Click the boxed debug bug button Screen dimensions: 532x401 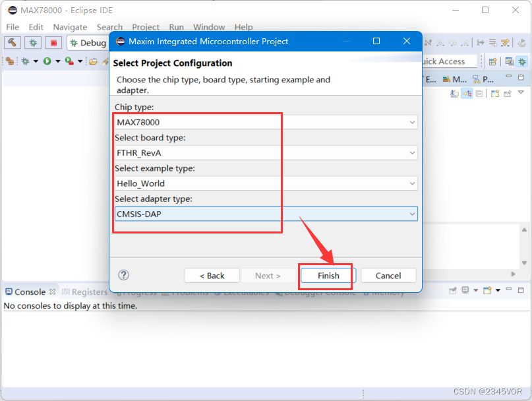pos(33,43)
